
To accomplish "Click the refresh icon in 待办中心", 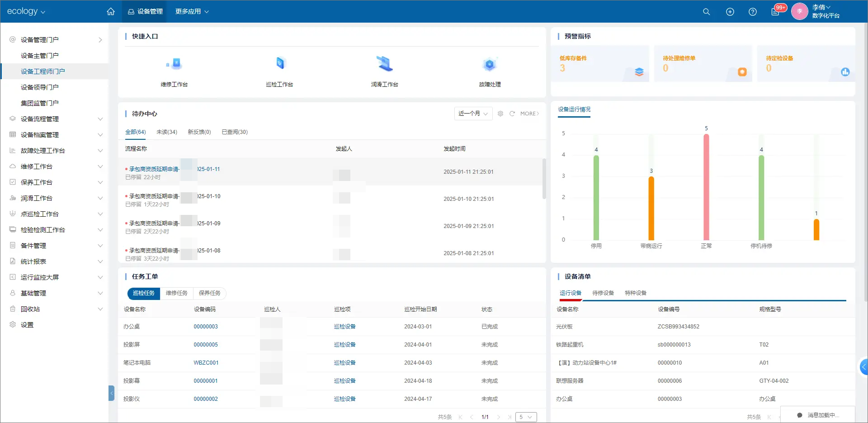I will 512,114.
